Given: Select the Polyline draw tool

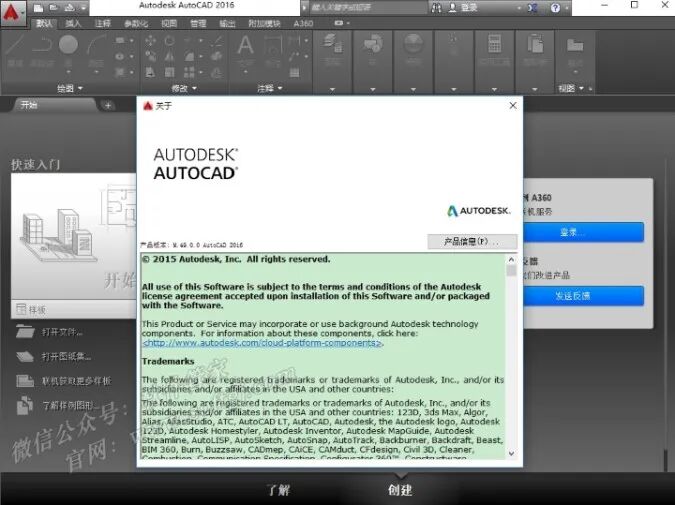Looking at the screenshot, I should point(42,49).
